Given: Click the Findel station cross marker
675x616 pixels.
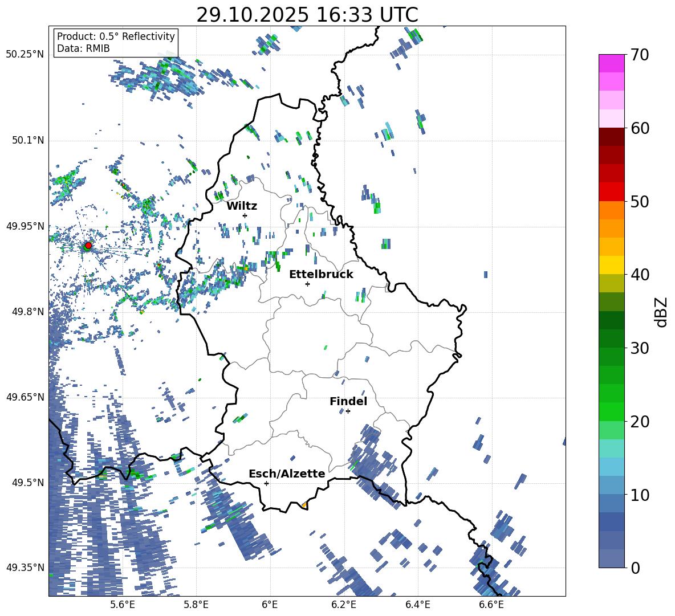Looking at the screenshot, I should 348,411.
